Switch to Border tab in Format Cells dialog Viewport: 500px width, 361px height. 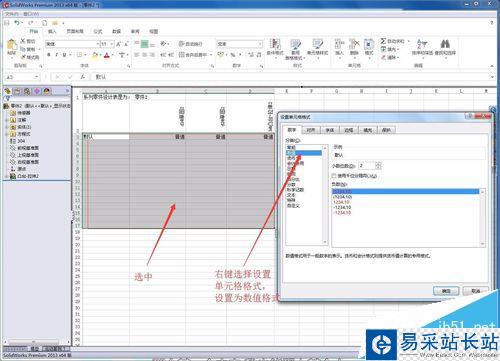click(x=348, y=130)
